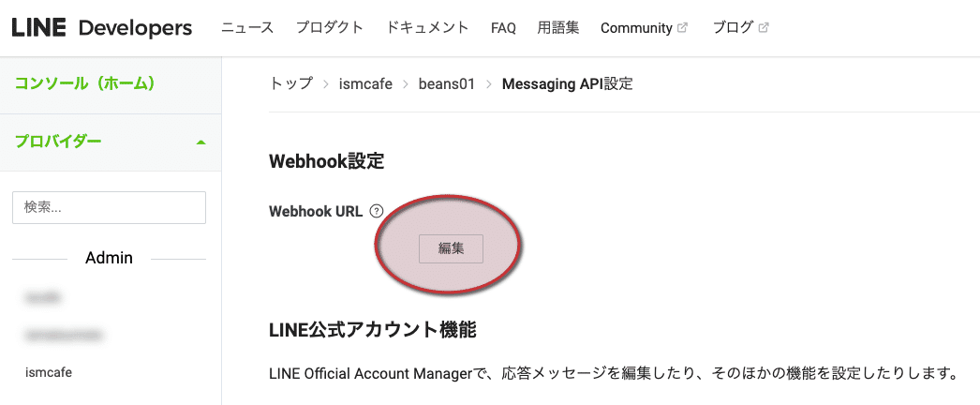The image size is (980, 405).
Task: Open the Community external link
Action: click(644, 28)
